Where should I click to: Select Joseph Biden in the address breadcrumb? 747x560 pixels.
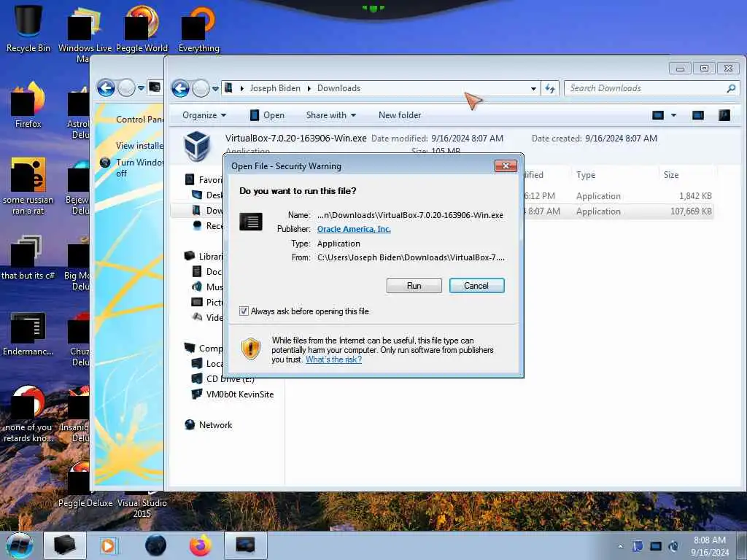[275, 88]
